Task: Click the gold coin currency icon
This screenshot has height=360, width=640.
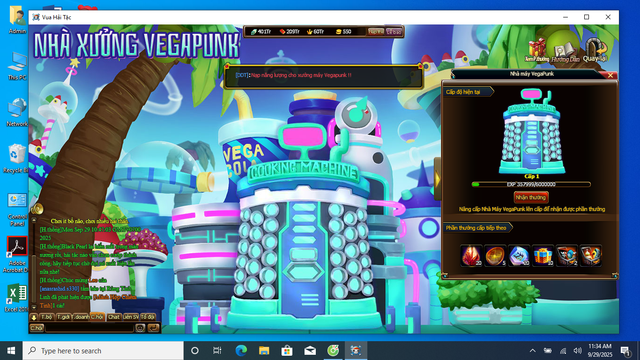Action: (338, 31)
